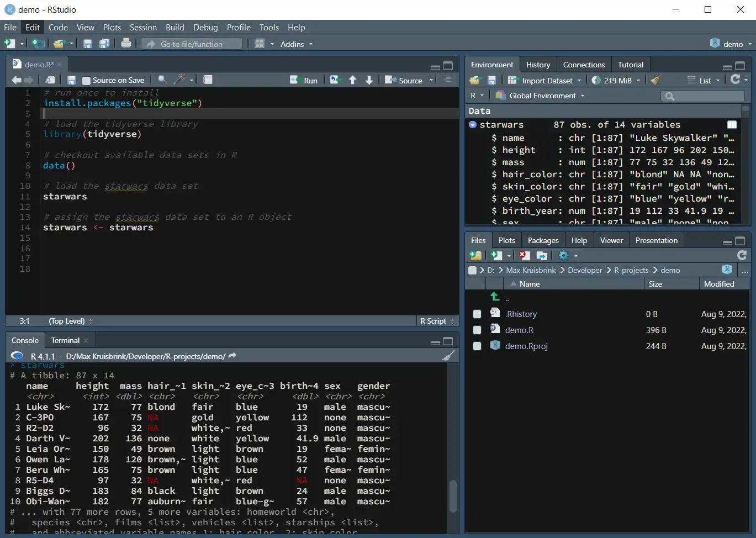The height and width of the screenshot is (538, 756).
Task: Compile report notebook icon in editor
Action: point(208,80)
